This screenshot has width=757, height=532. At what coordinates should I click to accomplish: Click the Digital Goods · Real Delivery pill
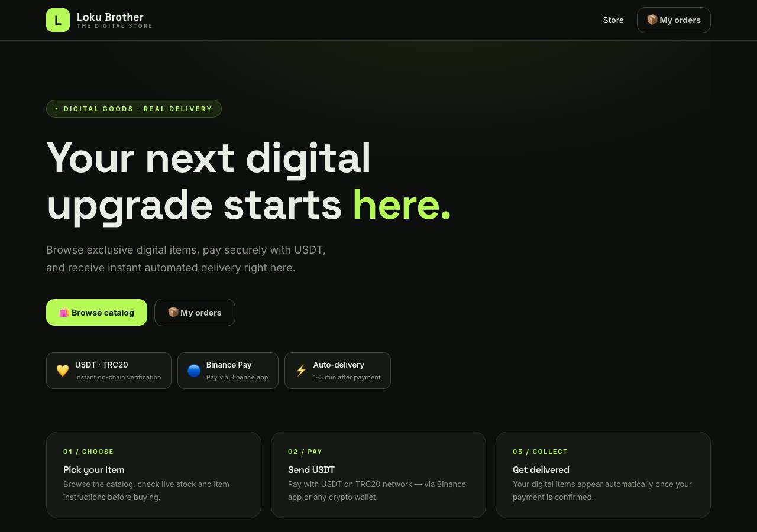(x=134, y=109)
